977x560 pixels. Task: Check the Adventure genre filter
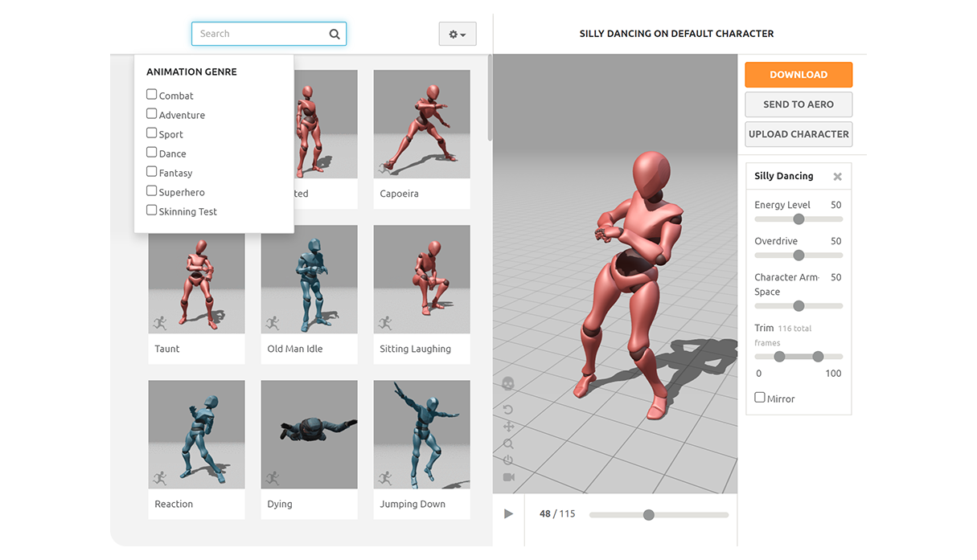(x=151, y=113)
